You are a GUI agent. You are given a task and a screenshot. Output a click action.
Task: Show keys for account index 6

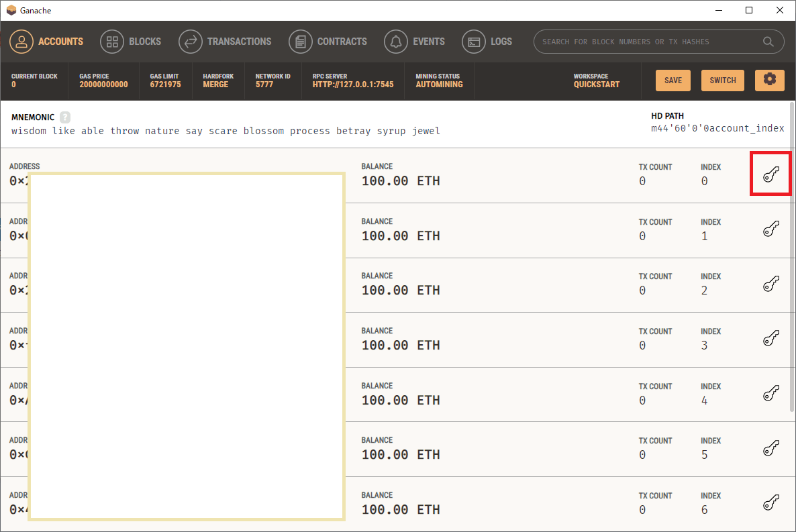[x=770, y=503]
